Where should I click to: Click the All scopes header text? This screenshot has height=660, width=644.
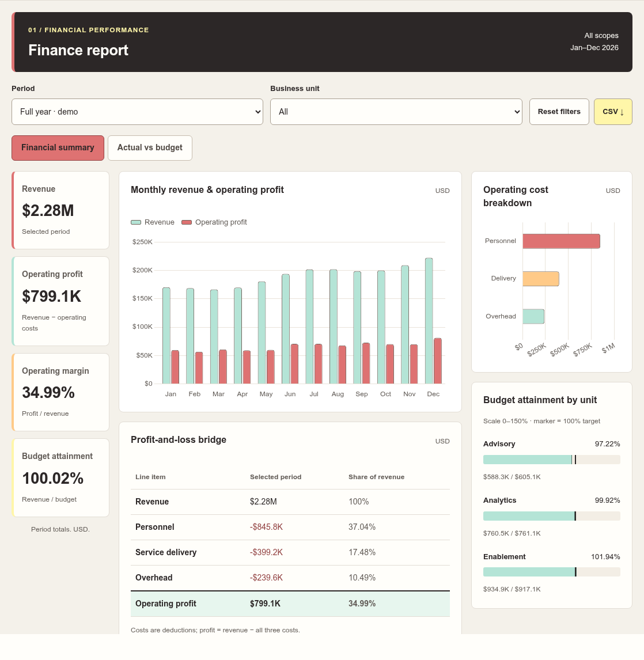601,36
